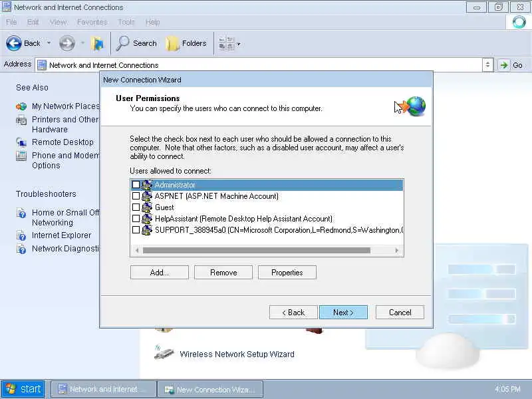Expand the Views dropdown arrow
532x399 pixels.
tap(239, 44)
